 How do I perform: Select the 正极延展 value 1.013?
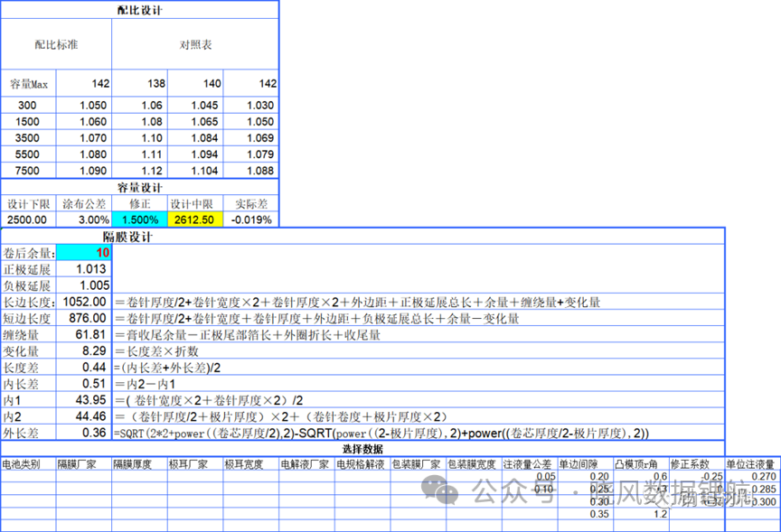84,269
